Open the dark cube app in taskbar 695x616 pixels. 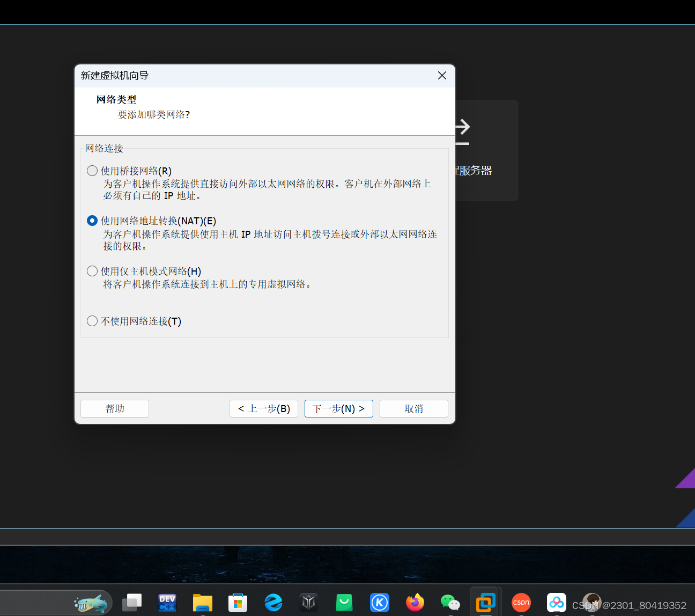point(309,603)
